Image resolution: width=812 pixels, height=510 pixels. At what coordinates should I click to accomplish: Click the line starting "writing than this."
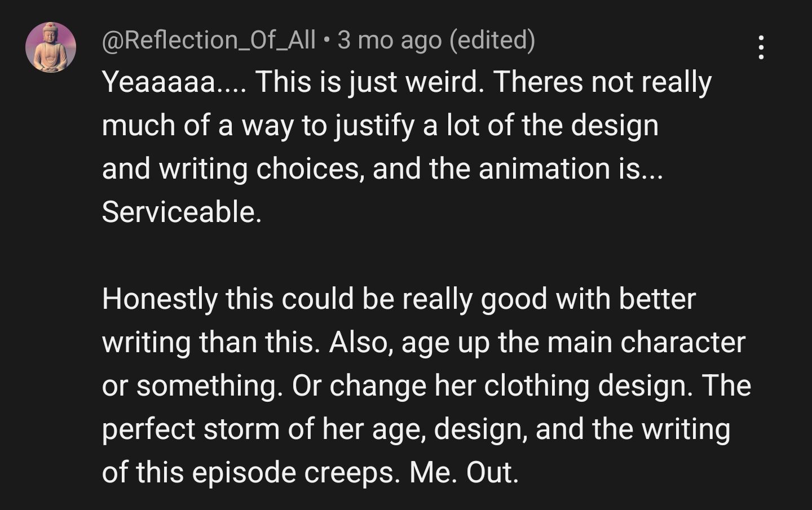(x=423, y=342)
